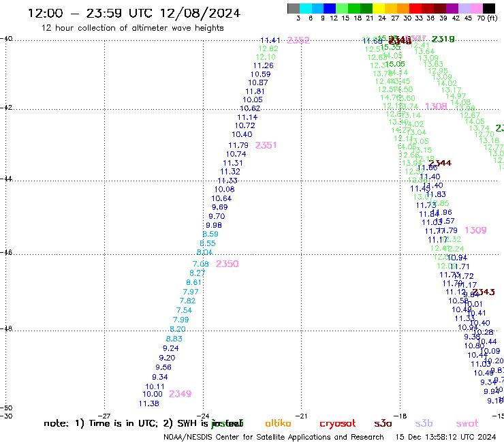Screen dimensions: 504x443
Task: Click pass label 2350
Action: coord(227,264)
